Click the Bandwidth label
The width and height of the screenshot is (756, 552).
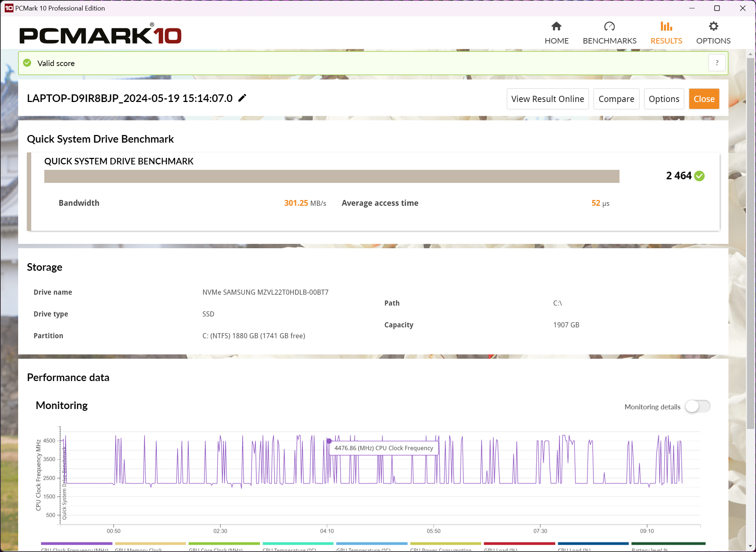tap(79, 203)
